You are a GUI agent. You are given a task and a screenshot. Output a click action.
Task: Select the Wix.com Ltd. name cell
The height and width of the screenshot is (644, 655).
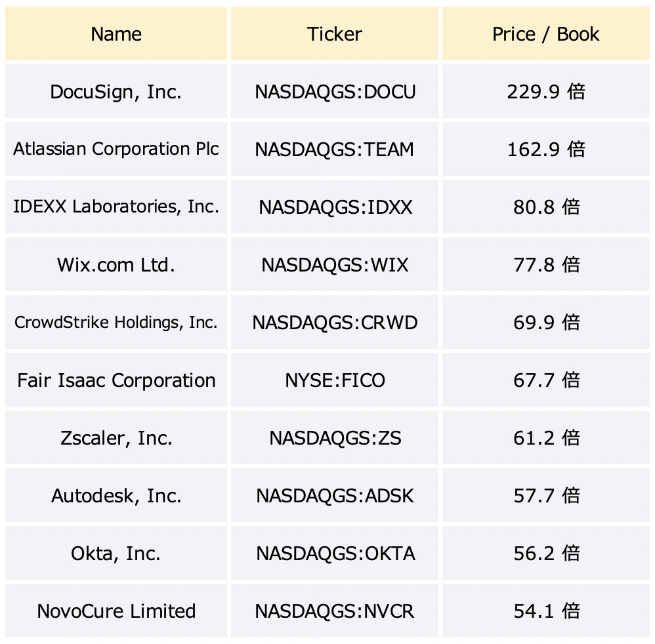pyautogui.click(x=116, y=265)
